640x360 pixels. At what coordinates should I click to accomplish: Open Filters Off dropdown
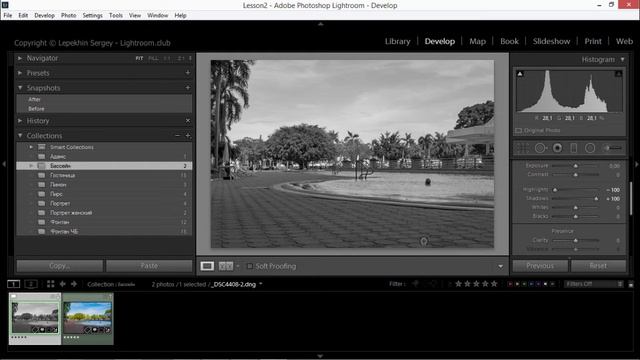click(594, 284)
